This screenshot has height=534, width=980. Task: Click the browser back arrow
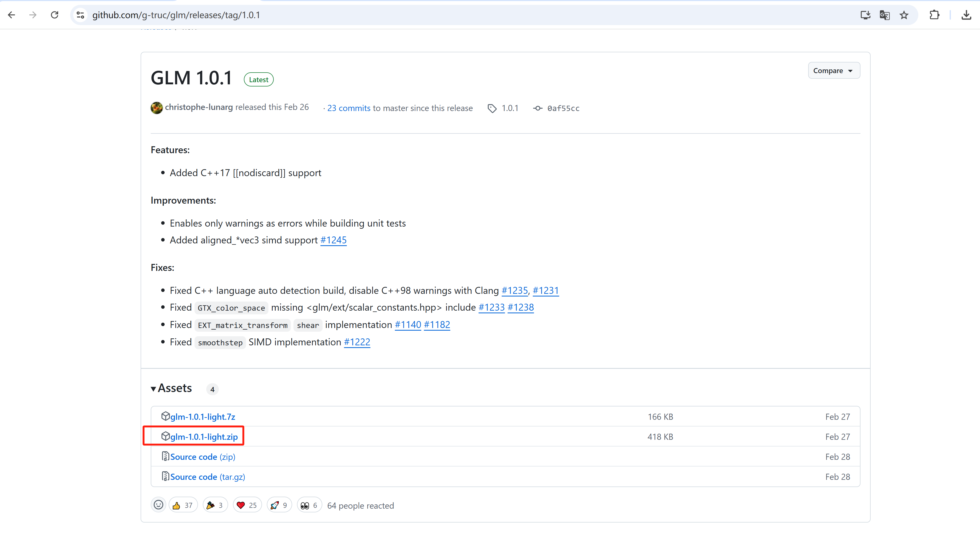11,15
